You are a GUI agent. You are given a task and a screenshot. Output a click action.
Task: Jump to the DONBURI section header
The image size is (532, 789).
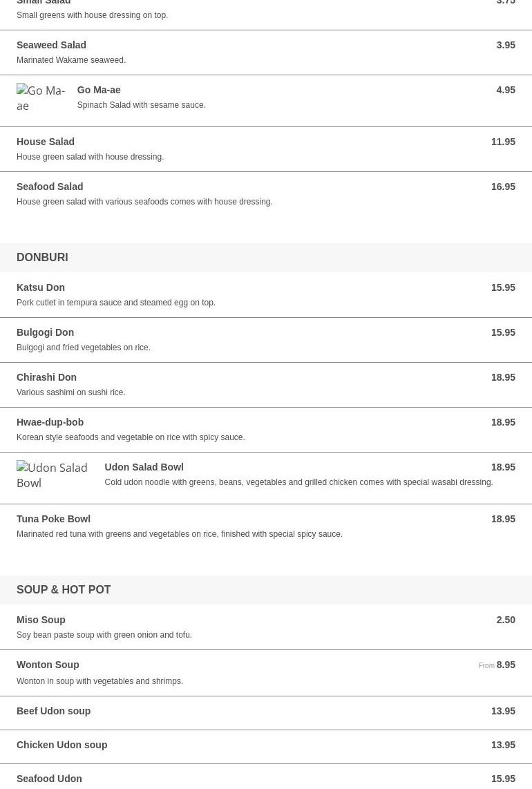(x=42, y=257)
